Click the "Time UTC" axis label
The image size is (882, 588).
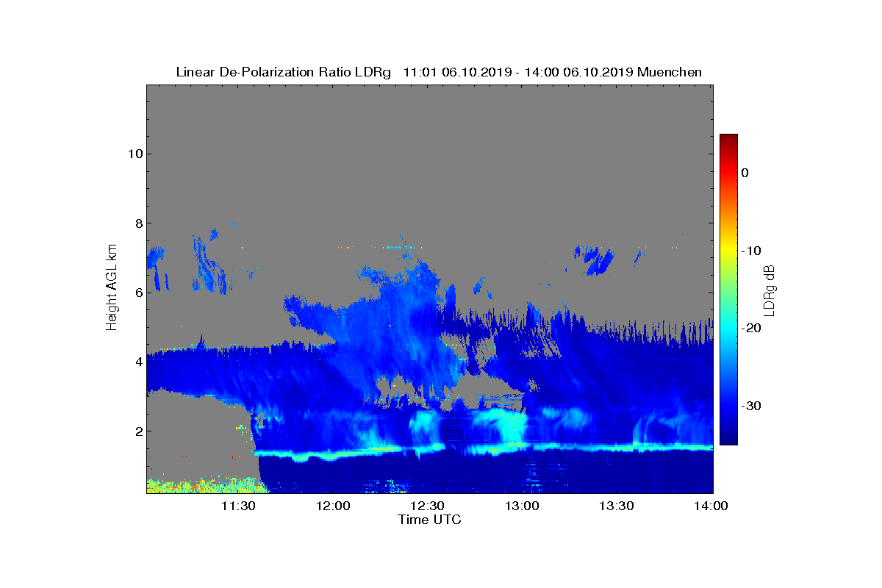click(x=430, y=520)
